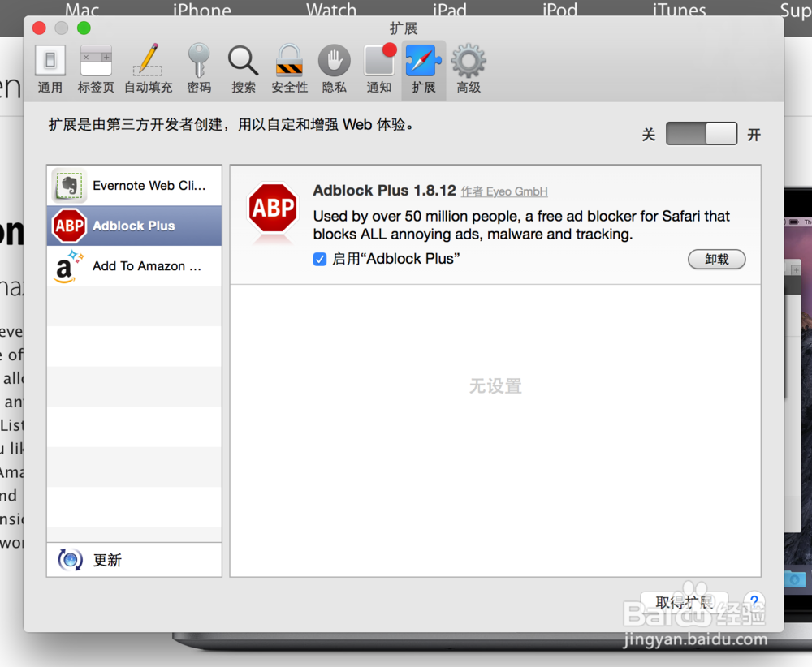Click the 取得扩展 (Get Extensions) button
This screenshot has height=667, width=812.
[x=684, y=602]
